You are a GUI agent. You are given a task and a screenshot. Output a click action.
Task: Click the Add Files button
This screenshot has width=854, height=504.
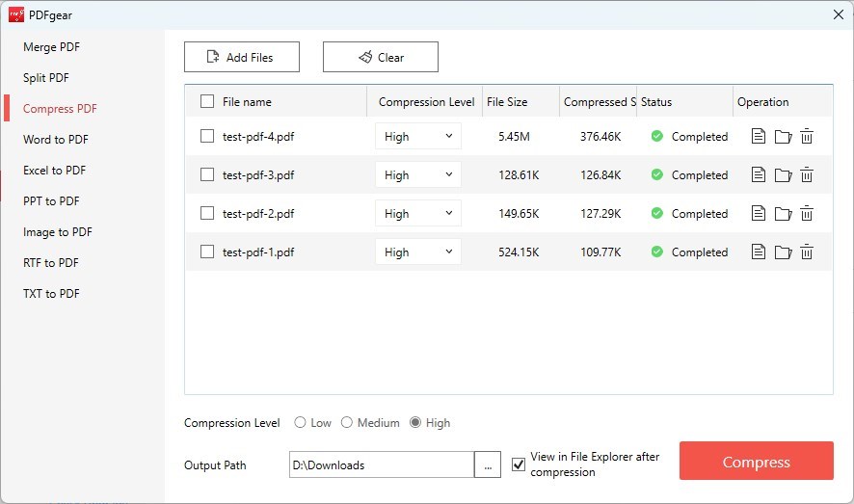click(241, 58)
